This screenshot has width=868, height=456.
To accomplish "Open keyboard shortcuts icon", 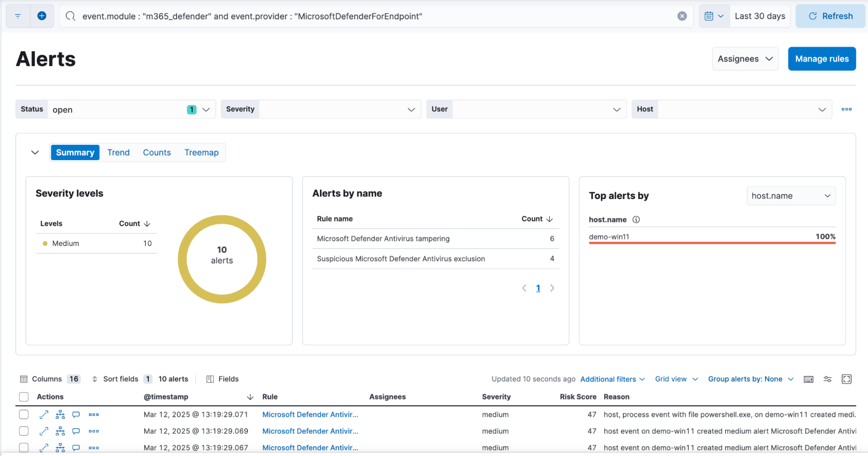I will click(809, 379).
